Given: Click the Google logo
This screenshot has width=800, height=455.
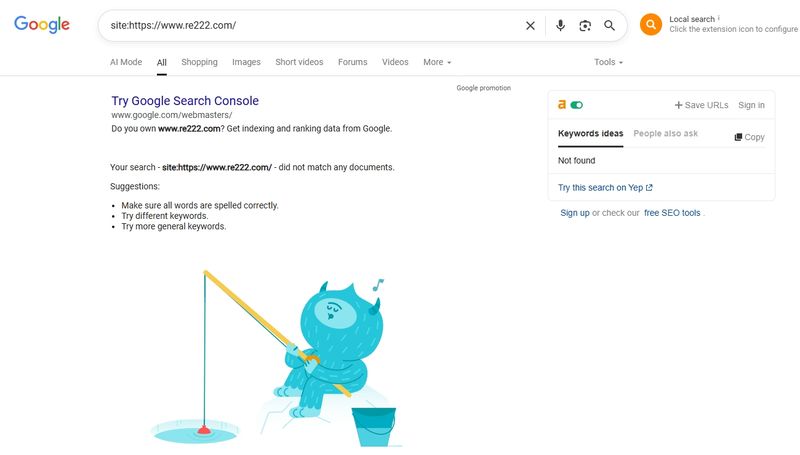Looking at the screenshot, I should click(x=42, y=24).
